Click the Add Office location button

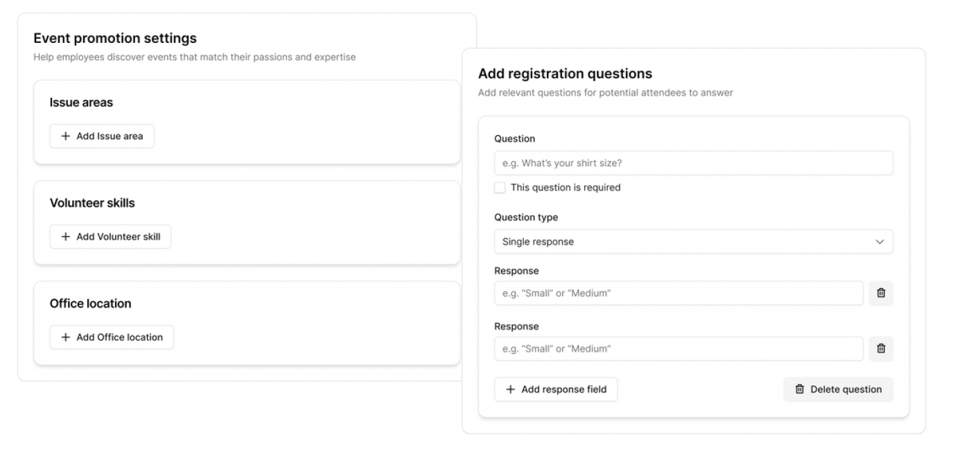point(112,337)
